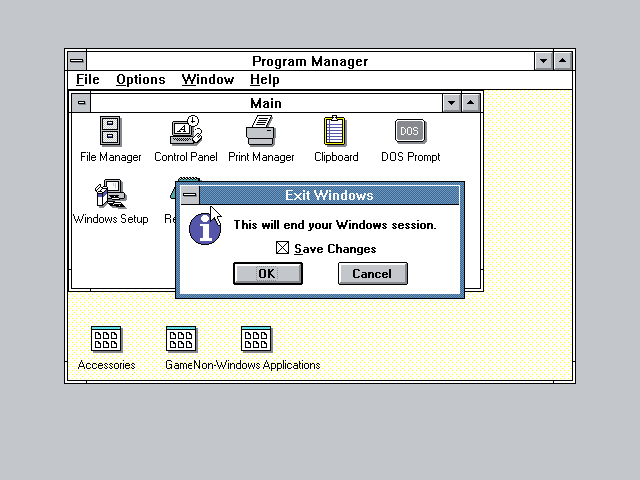This screenshot has height=480, width=640.
Task: Toggle the Save Changes checkbox
Action: click(282, 248)
